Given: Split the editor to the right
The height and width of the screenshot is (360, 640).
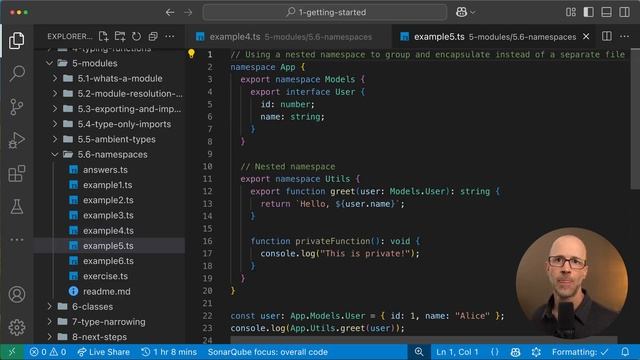Looking at the screenshot, I should [x=607, y=36].
